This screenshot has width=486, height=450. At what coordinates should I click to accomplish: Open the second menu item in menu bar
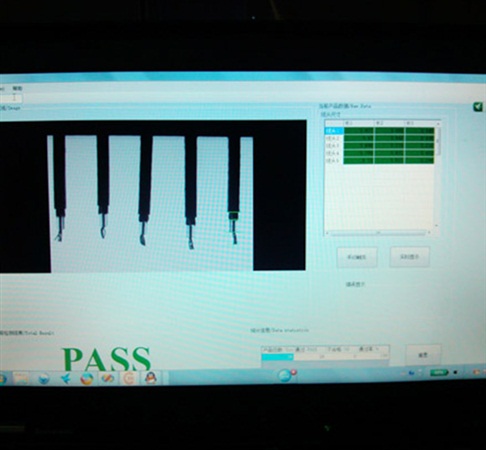pos(17,89)
